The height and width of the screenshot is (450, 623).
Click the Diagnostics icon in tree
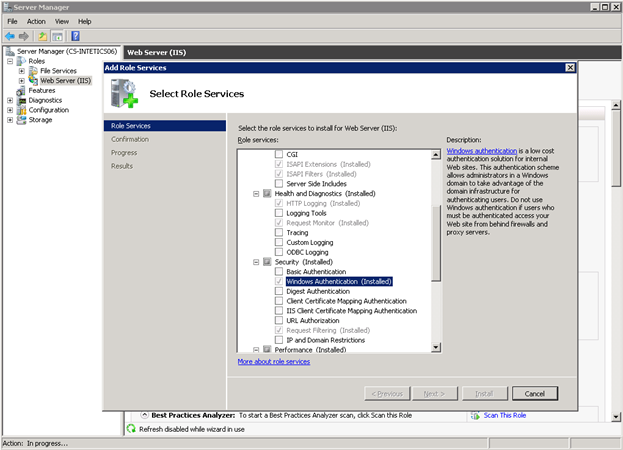[21, 100]
